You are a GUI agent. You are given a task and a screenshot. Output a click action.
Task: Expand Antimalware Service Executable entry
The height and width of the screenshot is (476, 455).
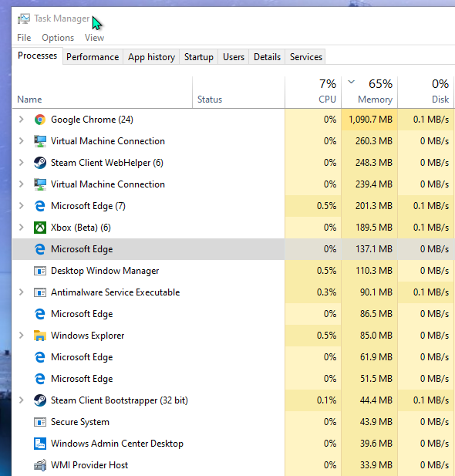pos(22,292)
